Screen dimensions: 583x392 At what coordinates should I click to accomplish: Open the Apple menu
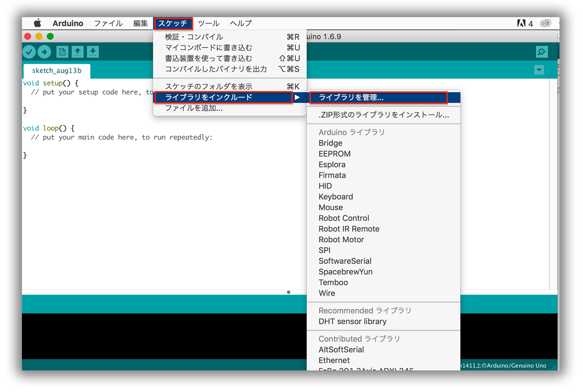37,23
